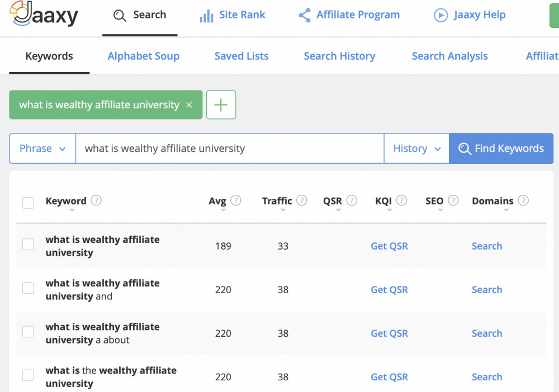Switch to the Search History tab

pos(339,56)
